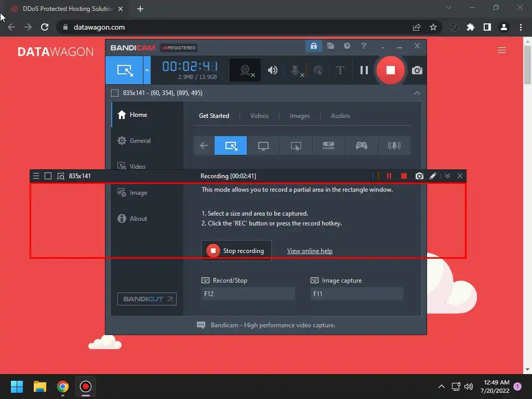
Task: Click back arrow in mode selector
Action: point(204,145)
